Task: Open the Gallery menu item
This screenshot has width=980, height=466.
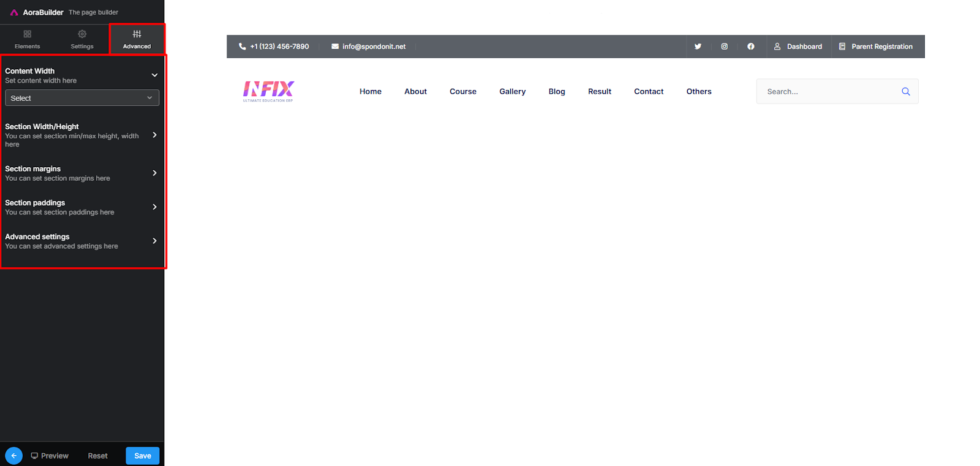Action: point(513,91)
